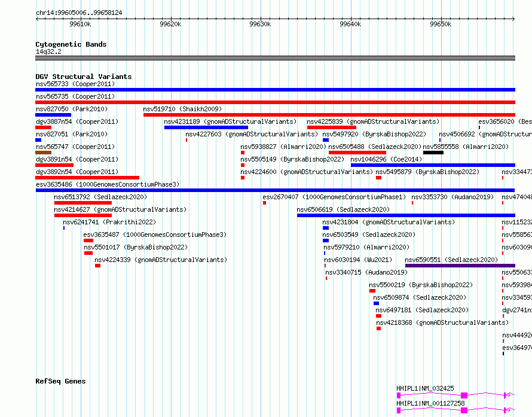Open the esv3635486 (1000GenomesConsortiumPhase3) label
This screenshot has height=417, width=532.
[108, 184]
